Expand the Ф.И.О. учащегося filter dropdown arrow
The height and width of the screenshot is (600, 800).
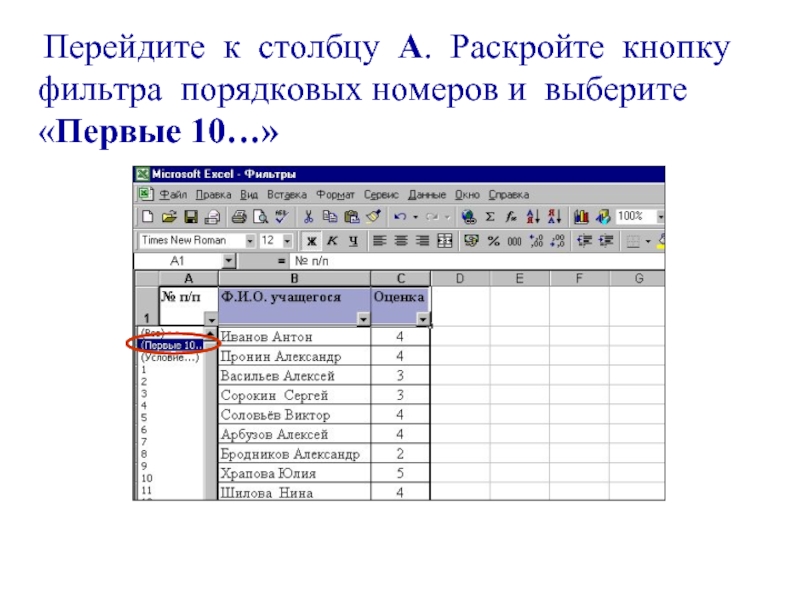(x=363, y=319)
